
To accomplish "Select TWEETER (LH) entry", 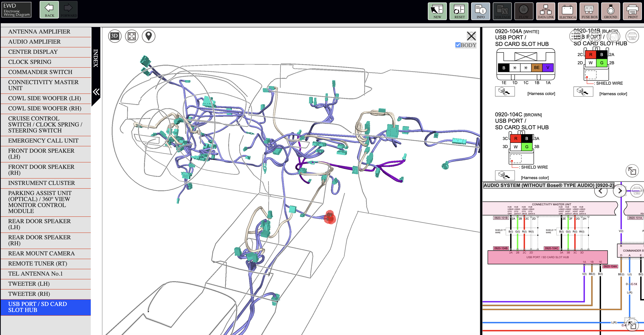I will click(46, 284).
